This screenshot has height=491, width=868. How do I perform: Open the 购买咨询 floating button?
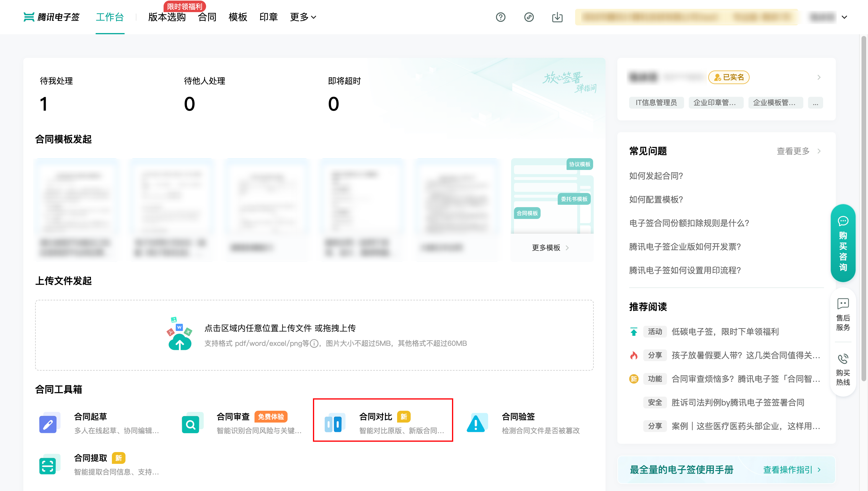coord(843,243)
